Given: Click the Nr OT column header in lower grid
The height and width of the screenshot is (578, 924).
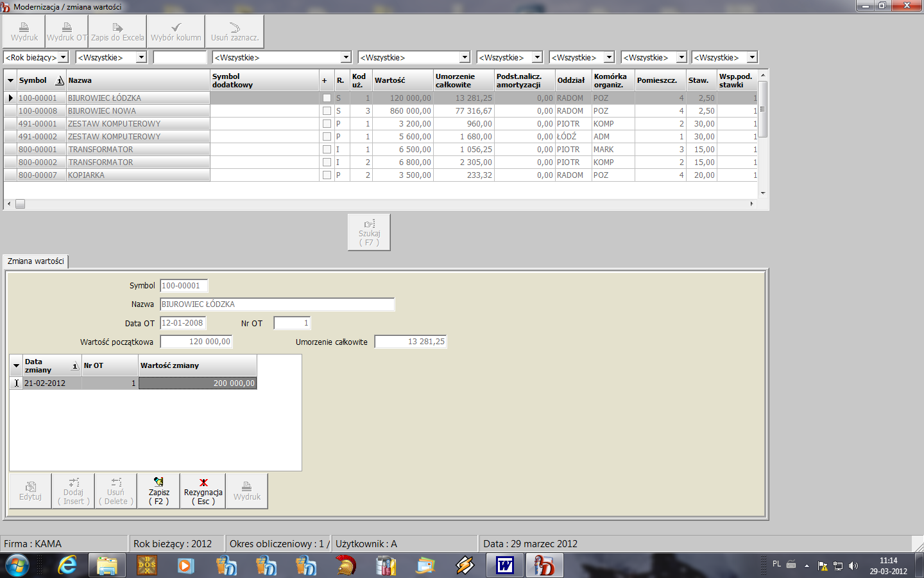Looking at the screenshot, I should [110, 365].
